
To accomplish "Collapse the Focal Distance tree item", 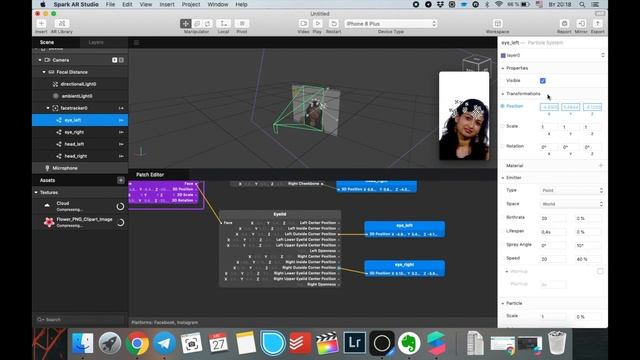I will tap(44, 72).
